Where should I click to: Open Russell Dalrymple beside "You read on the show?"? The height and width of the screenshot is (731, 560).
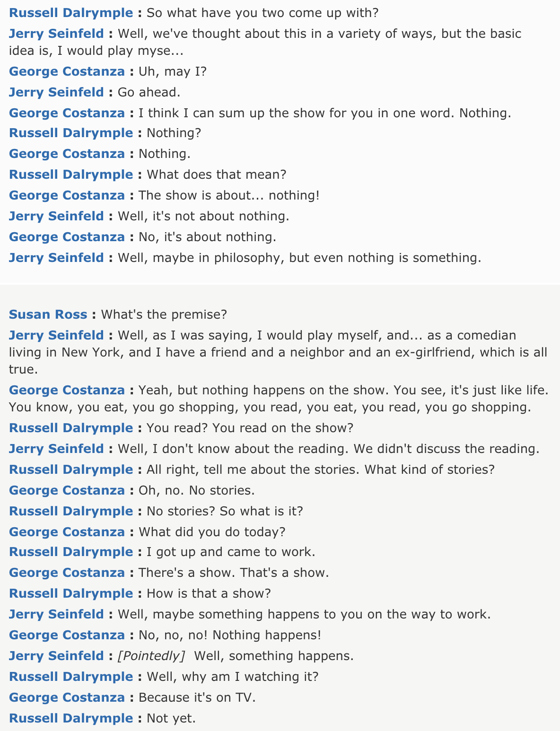[71, 428]
